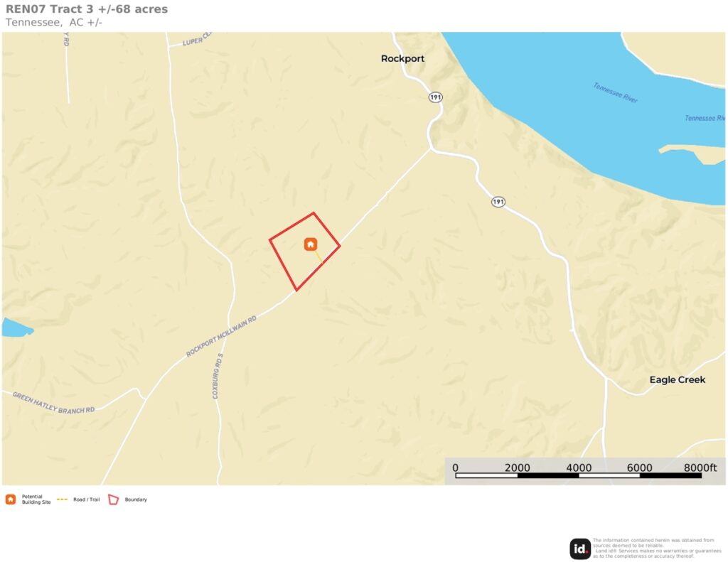Image resolution: width=728 pixels, height=562 pixels.
Task: Click the Coxburg Rd S road label
Action: pyautogui.click(x=218, y=376)
